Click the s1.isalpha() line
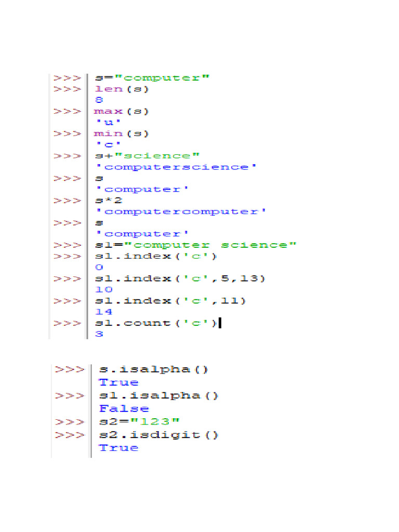The image size is (399, 532). [x=159, y=396]
